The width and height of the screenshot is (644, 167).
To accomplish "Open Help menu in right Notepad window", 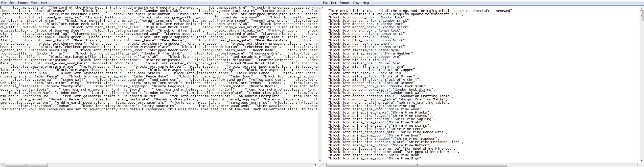I will click(x=366, y=3).
